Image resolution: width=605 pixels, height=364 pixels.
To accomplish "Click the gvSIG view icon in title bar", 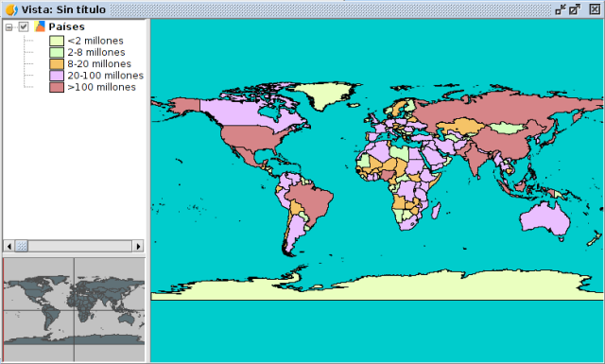I will [11, 9].
